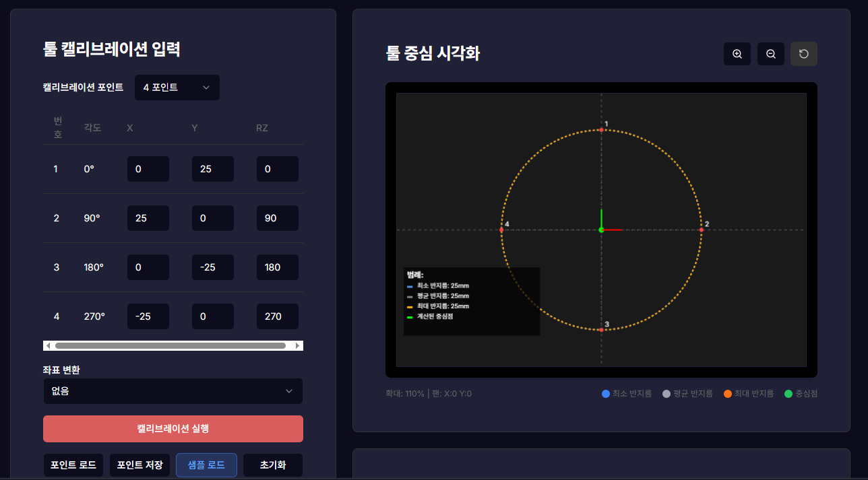
Task: Click the right arrow of the table scrollbar
Action: click(x=299, y=345)
